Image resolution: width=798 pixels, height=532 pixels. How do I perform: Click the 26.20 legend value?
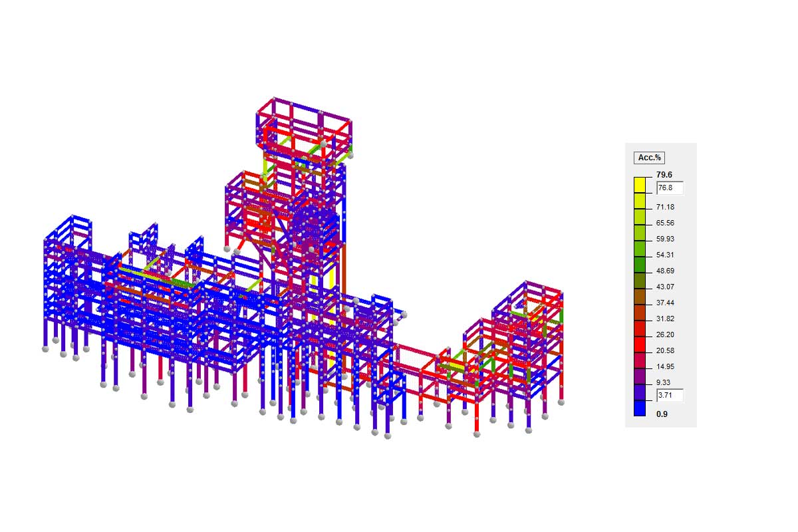point(665,334)
